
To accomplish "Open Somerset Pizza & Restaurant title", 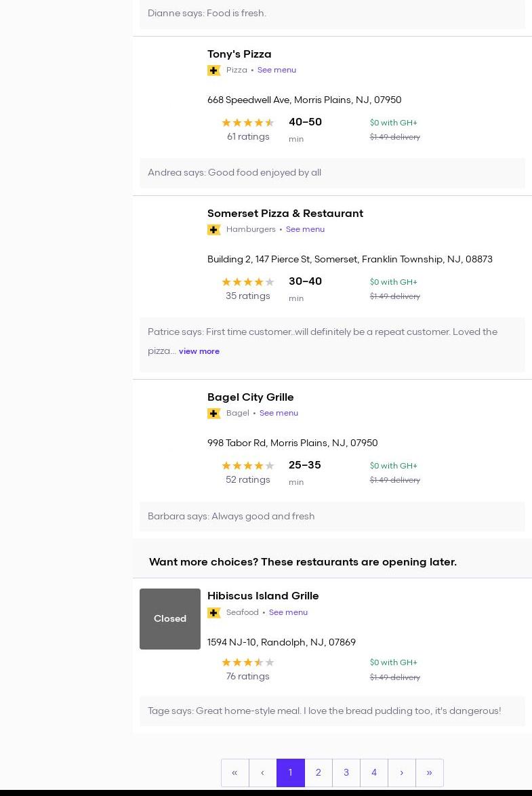I will 285,213.
